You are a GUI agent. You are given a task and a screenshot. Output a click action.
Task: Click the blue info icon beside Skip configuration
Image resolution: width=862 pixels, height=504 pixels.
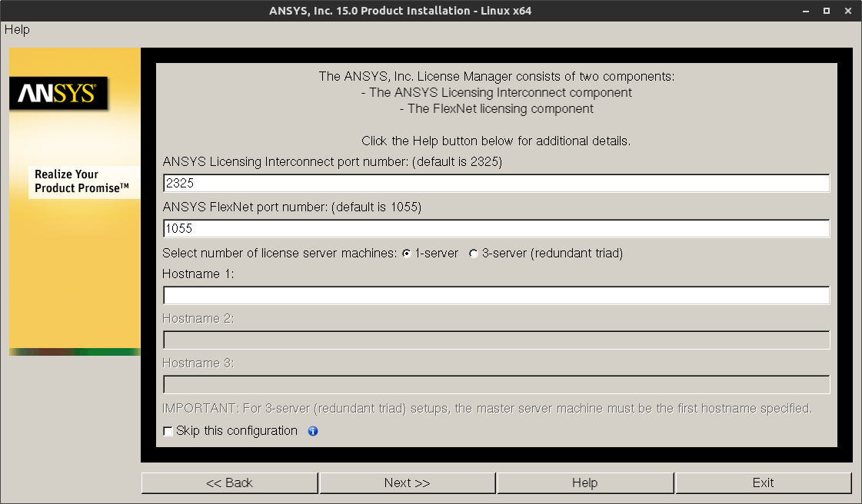click(x=313, y=432)
